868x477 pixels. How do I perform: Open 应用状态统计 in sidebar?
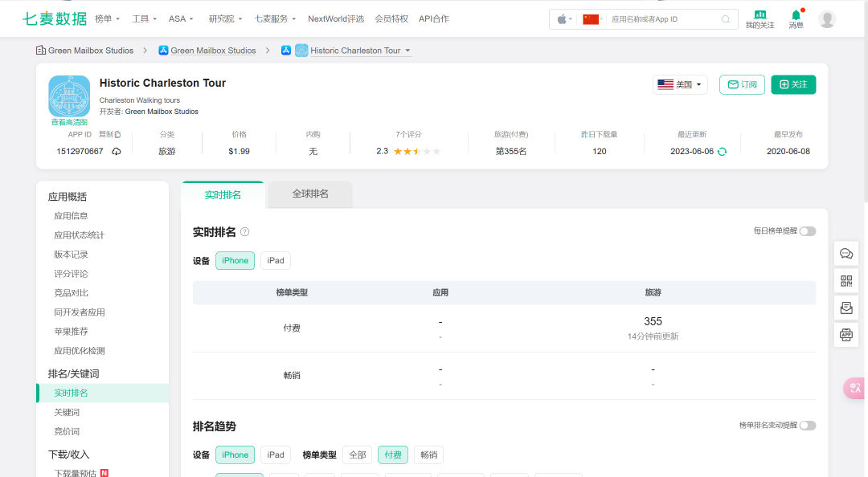(79, 235)
